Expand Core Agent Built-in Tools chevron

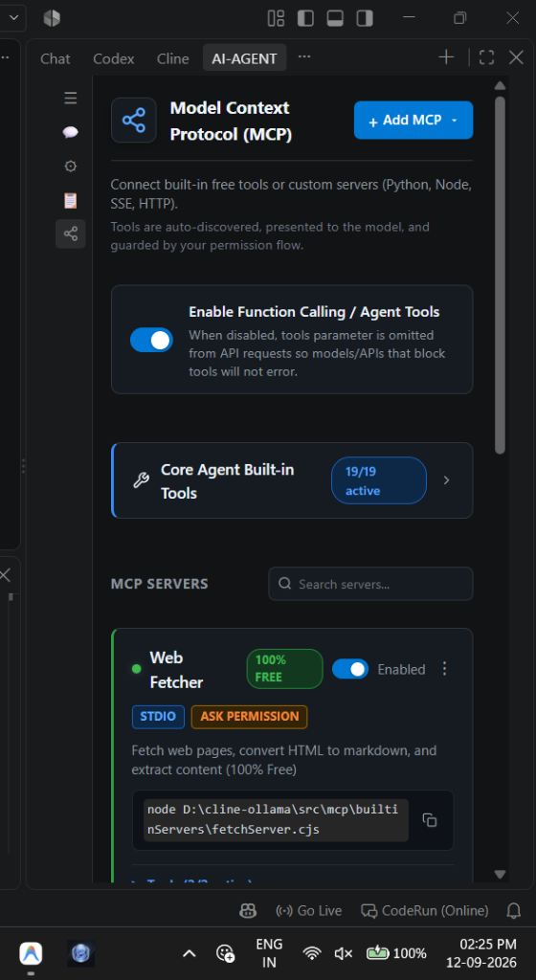coord(446,480)
